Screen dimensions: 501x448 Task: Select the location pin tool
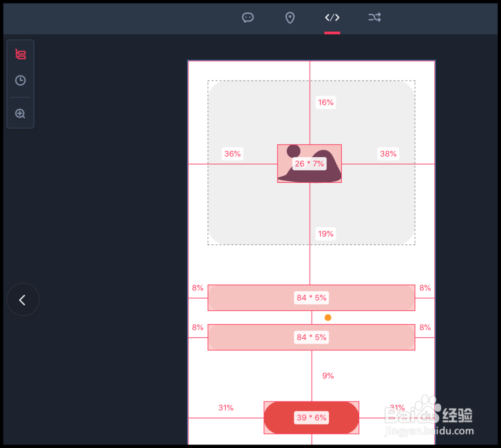tap(290, 18)
